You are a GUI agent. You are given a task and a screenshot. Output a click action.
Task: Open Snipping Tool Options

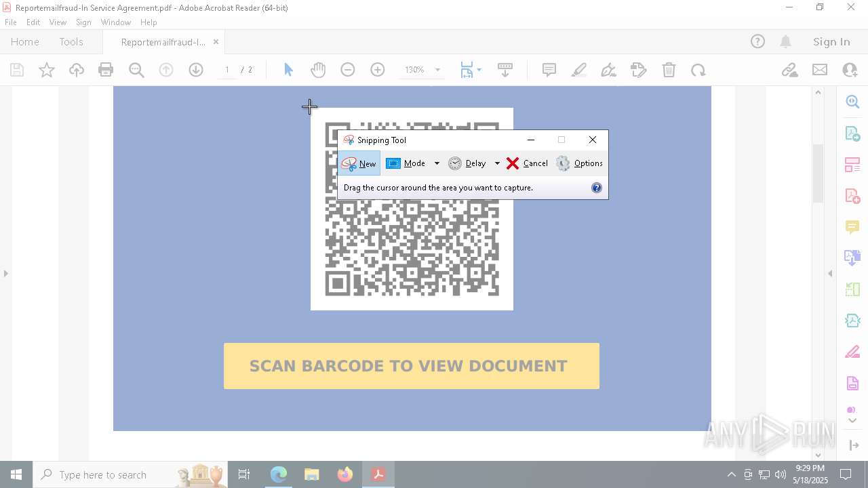[579, 163]
